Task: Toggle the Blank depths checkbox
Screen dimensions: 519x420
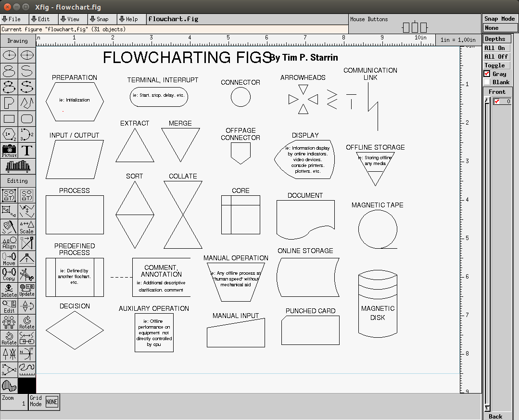Action: [x=487, y=82]
